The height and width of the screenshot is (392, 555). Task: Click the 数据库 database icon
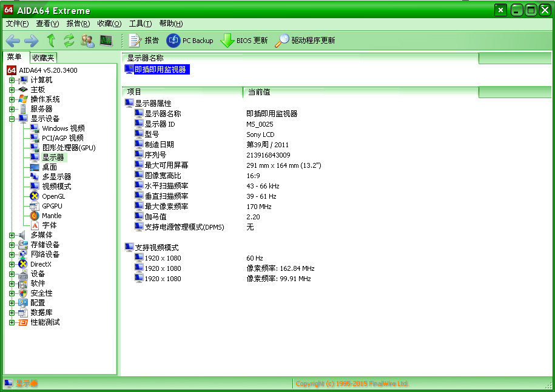[22, 313]
